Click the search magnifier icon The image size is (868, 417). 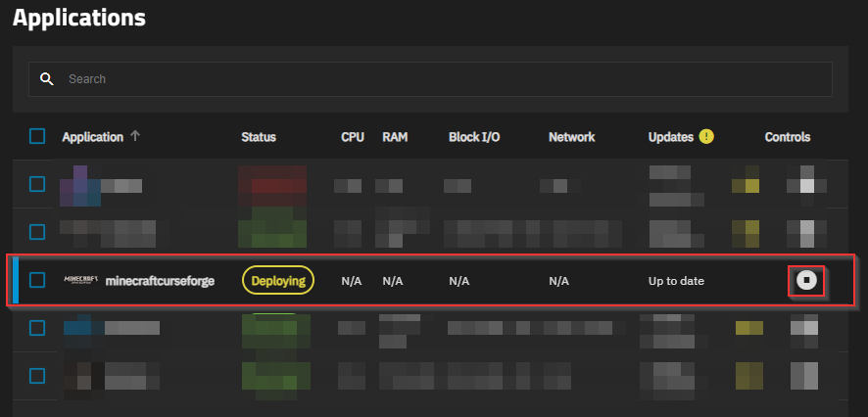pyautogui.click(x=46, y=78)
